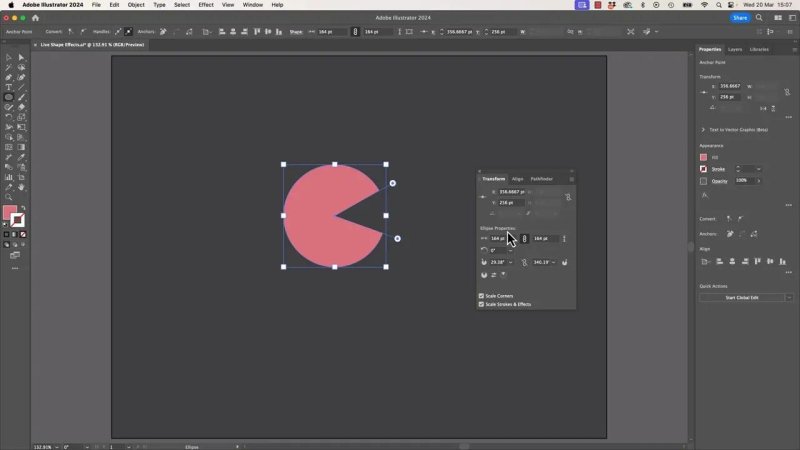Click the Wi-Fi icon in menu bar

click(704, 5)
